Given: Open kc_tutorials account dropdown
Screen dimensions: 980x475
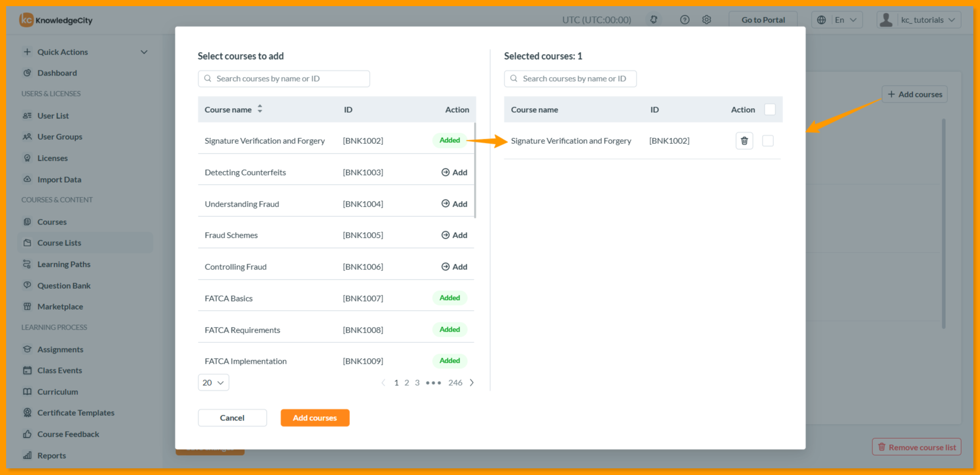Looking at the screenshot, I should pyautogui.click(x=919, y=20).
